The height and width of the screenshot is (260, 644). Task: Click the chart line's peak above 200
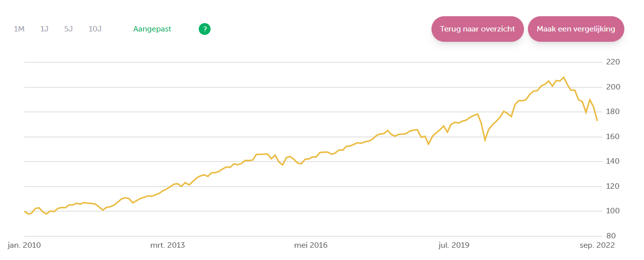click(x=564, y=77)
